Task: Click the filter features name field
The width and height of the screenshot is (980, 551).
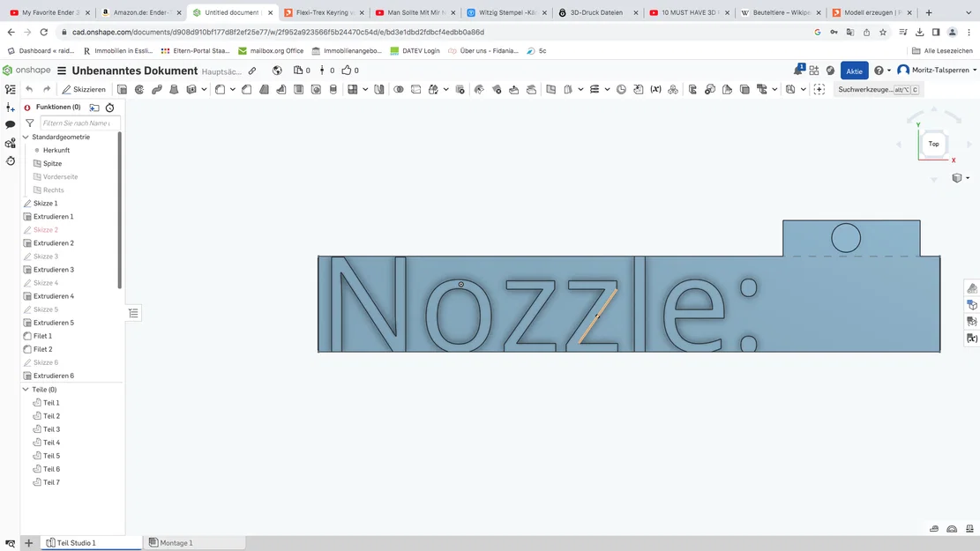Action: point(79,123)
